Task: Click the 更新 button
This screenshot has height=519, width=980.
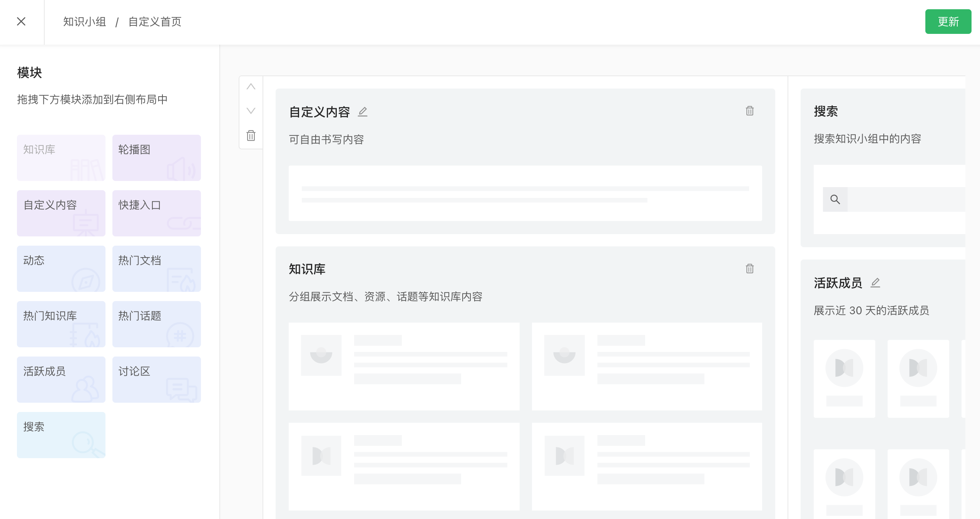Action: coord(948,22)
